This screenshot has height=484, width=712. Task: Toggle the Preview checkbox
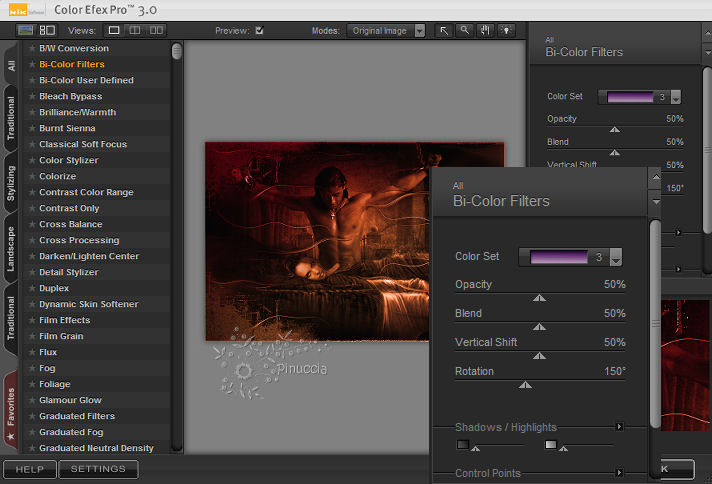[x=260, y=30]
